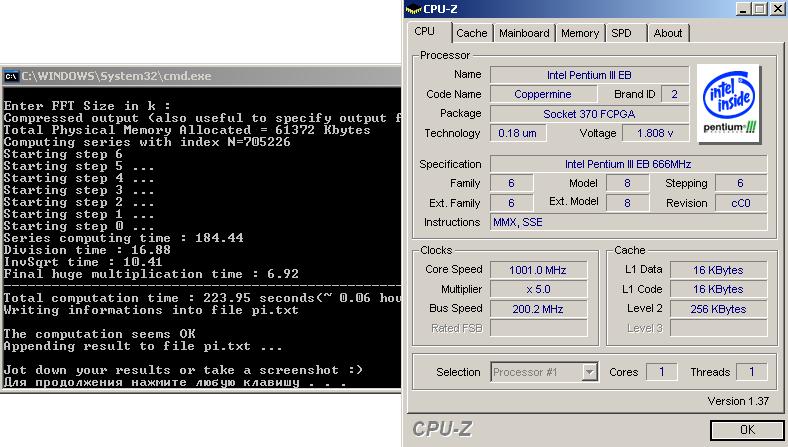This screenshot has width=788, height=447.
Task: Click the Level 2 value '256 KBytes'
Action: click(718, 309)
